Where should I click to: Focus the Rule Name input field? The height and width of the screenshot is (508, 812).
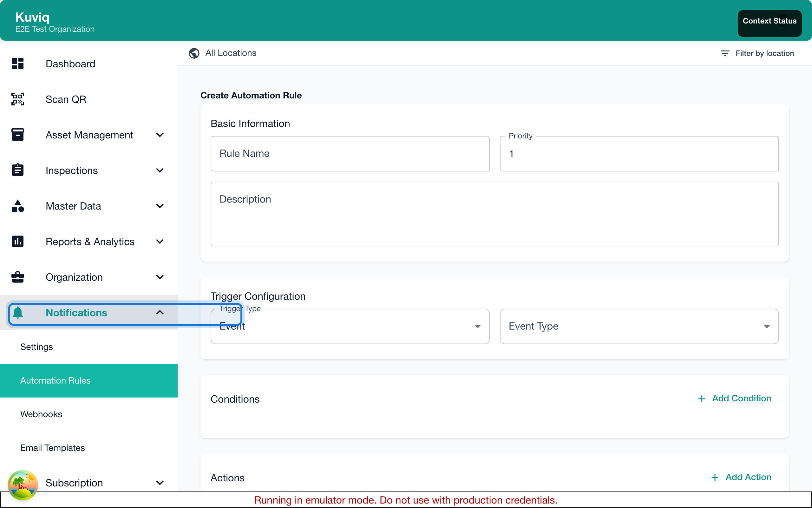350,154
